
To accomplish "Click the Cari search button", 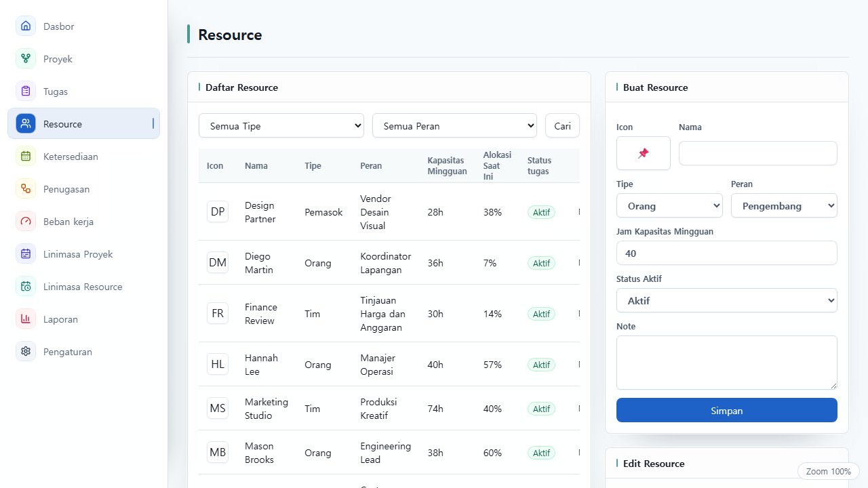I will coord(562,125).
